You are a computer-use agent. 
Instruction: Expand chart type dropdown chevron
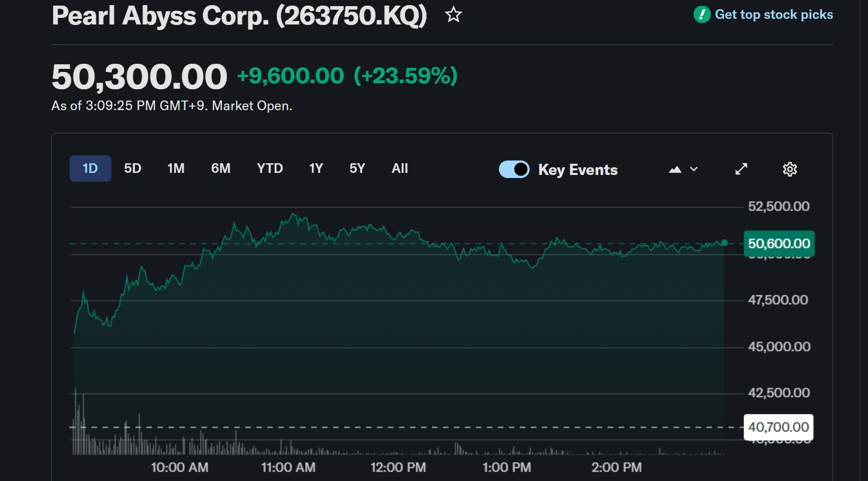click(694, 169)
